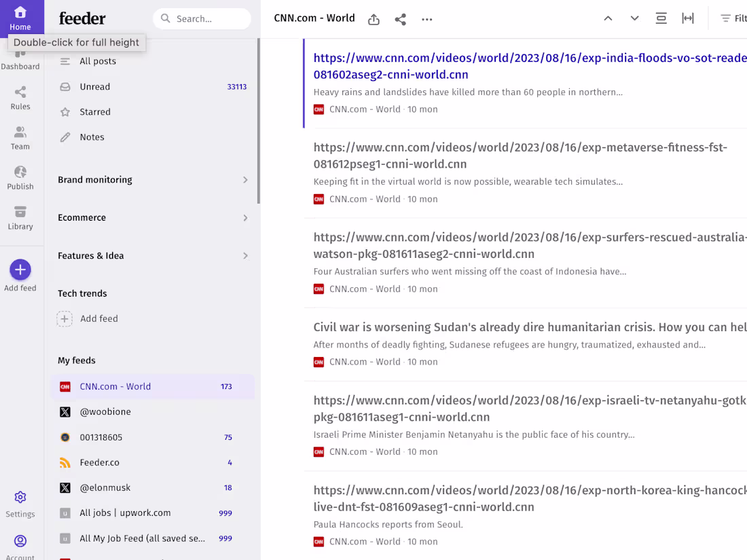The width and height of the screenshot is (747, 560).
Task: Open the Rules section
Action: pyautogui.click(x=20, y=98)
